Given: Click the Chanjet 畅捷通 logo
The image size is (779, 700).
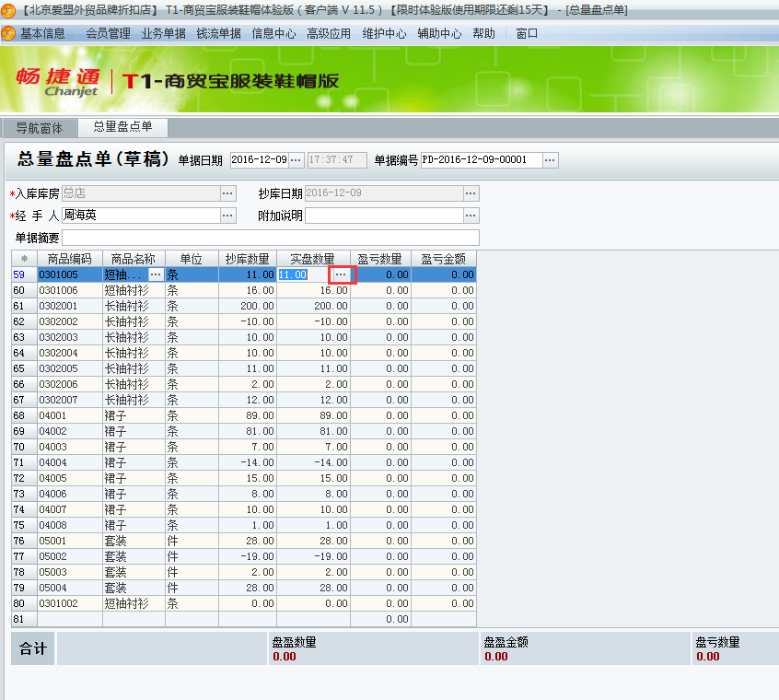Looking at the screenshot, I should [x=57, y=81].
